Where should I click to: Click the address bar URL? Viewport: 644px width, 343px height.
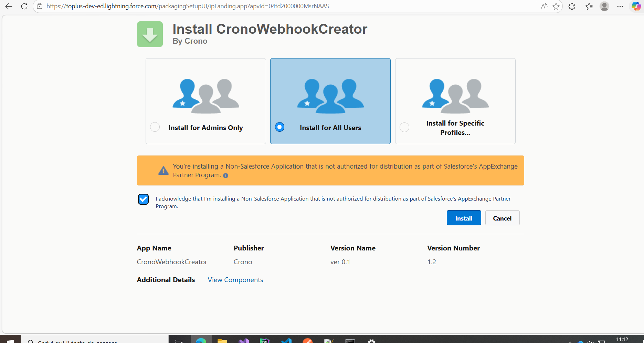tap(188, 6)
